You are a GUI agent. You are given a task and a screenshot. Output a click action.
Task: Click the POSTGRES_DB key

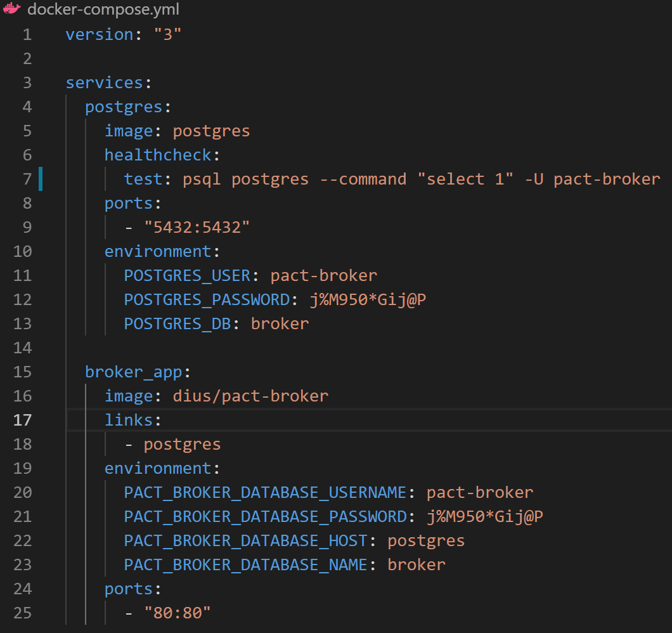[178, 323]
